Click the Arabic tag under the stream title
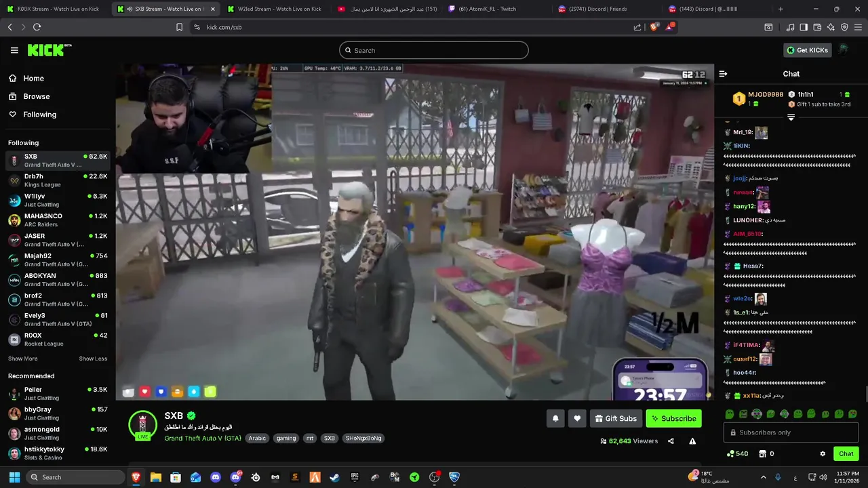Image resolution: width=868 pixels, height=488 pixels. pyautogui.click(x=257, y=439)
